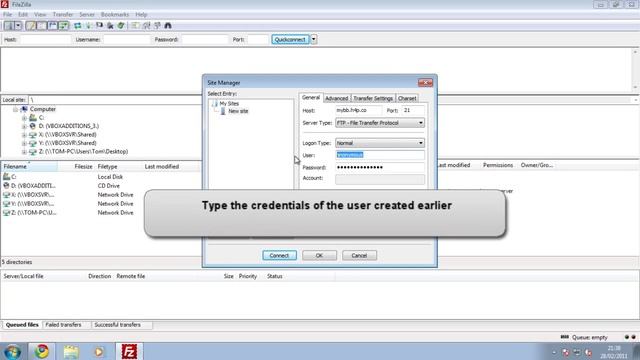Click the Reconnect to last server toolbar icon
This screenshot has height=360, width=640.
pyautogui.click(x=121, y=26)
